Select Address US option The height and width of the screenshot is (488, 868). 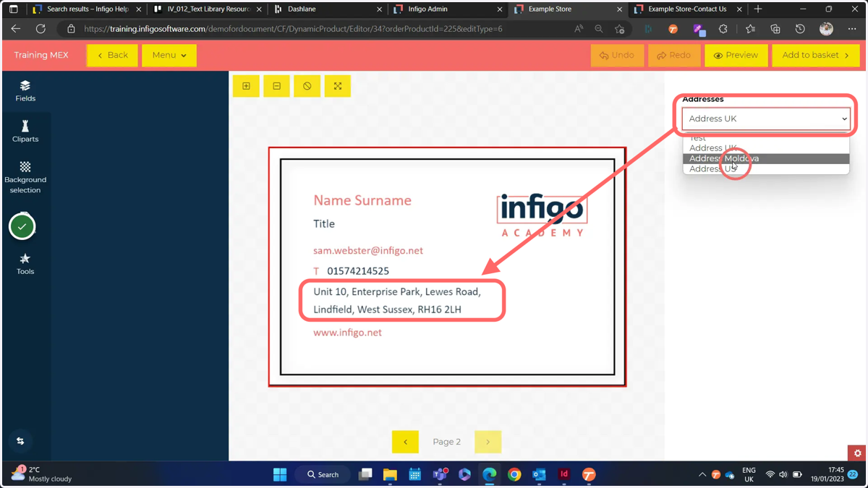click(766, 168)
